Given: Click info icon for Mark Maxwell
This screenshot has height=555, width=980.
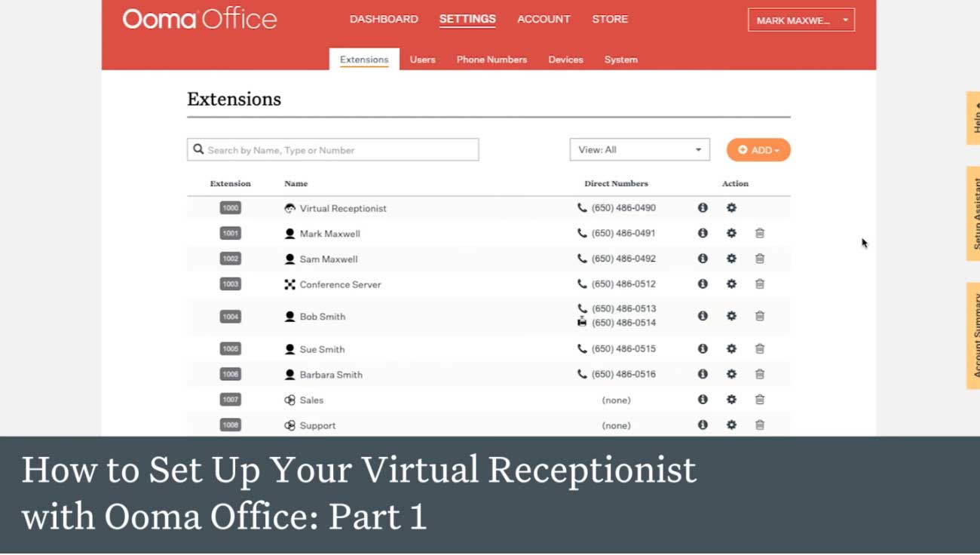Looking at the screenshot, I should (703, 233).
